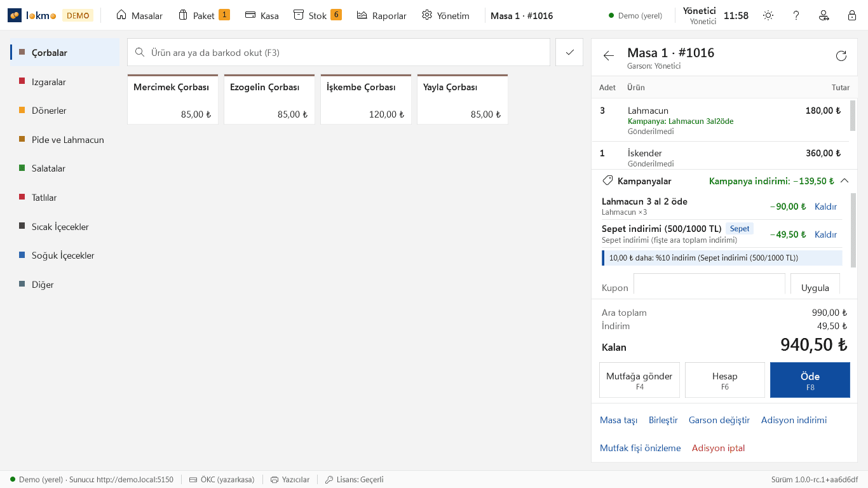Select the Diğer category
Viewport: 868px width, 488px height.
pos(65,285)
